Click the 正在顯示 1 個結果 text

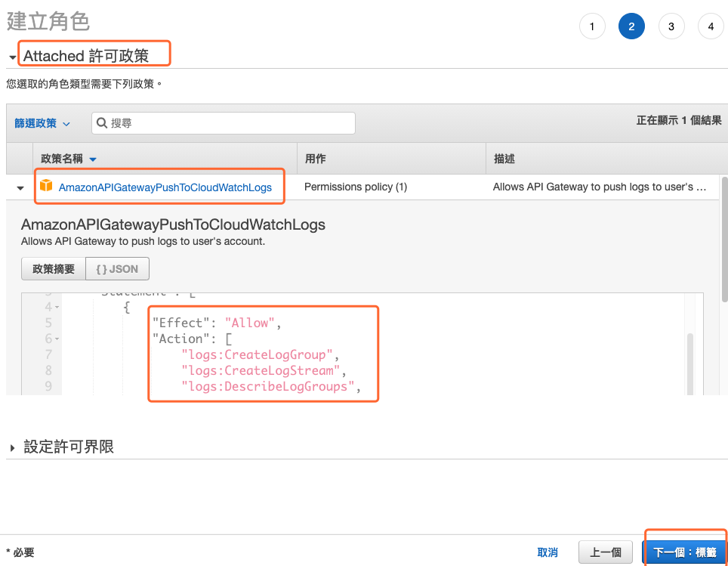(x=679, y=120)
